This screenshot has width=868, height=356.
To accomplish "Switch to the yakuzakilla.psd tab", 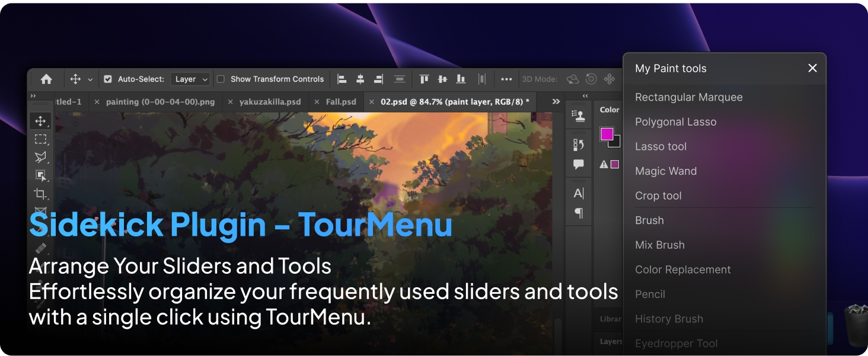I will (270, 102).
